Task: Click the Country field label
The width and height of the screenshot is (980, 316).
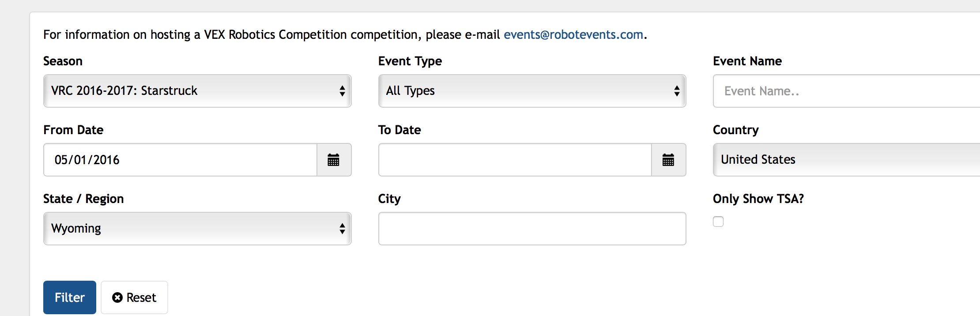Action: pyautogui.click(x=736, y=130)
